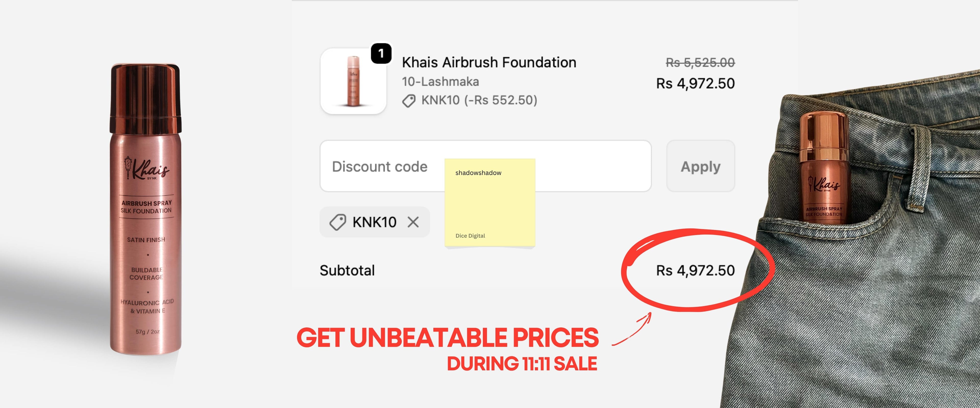This screenshot has width=980, height=408.
Task: Click the Apply discount button
Action: pyautogui.click(x=700, y=166)
